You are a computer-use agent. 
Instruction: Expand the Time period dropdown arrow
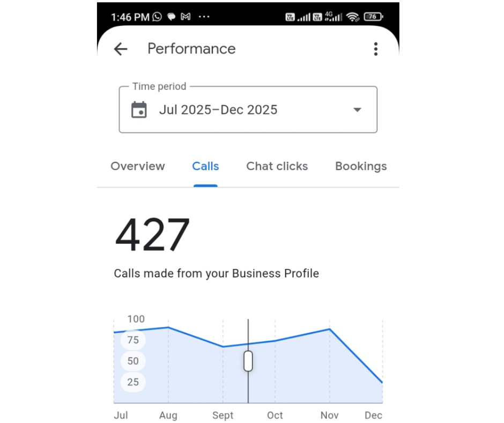357,110
